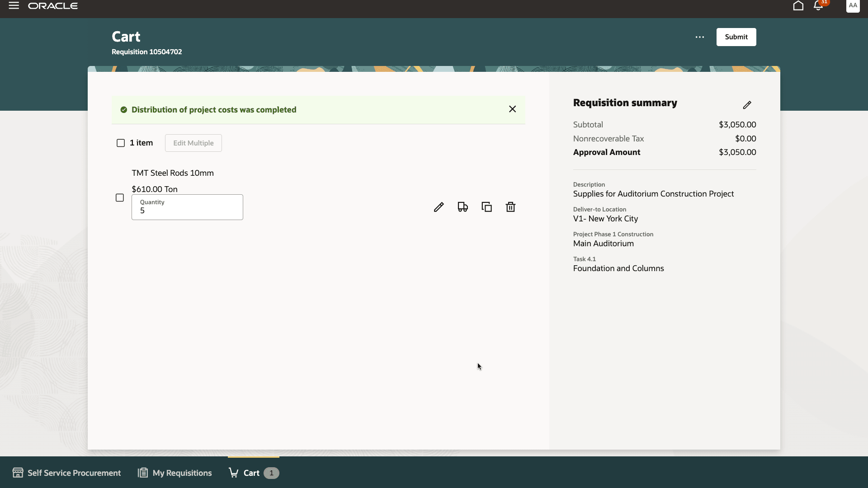The image size is (868, 488).
Task: Edit the TMT Steel Rods line item
Action: pos(439,207)
